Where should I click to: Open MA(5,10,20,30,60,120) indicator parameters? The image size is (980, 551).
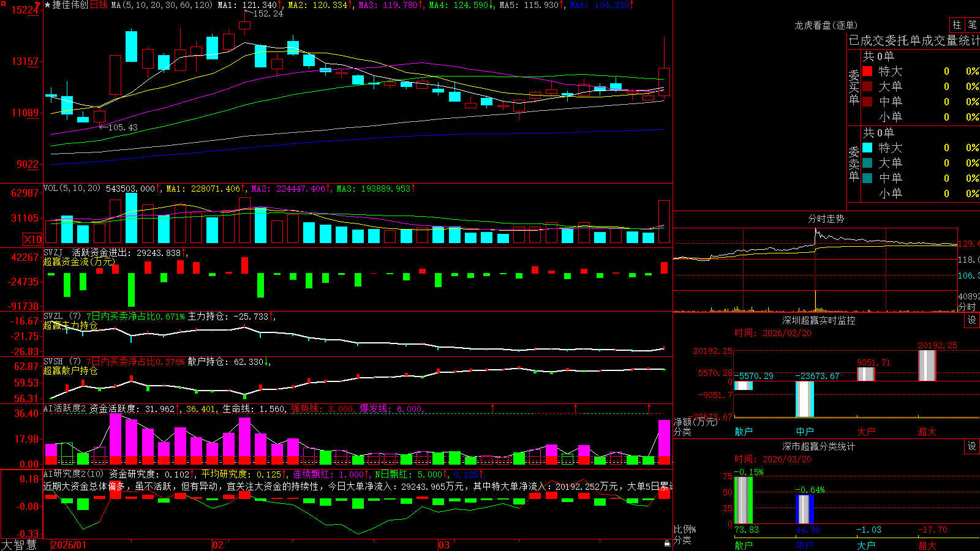(x=162, y=5)
